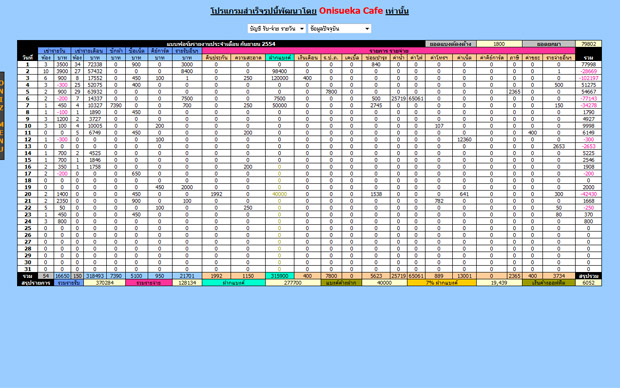This screenshot has height=388, width=620.
Task: Click the day 31 row label
Action: 27,269
